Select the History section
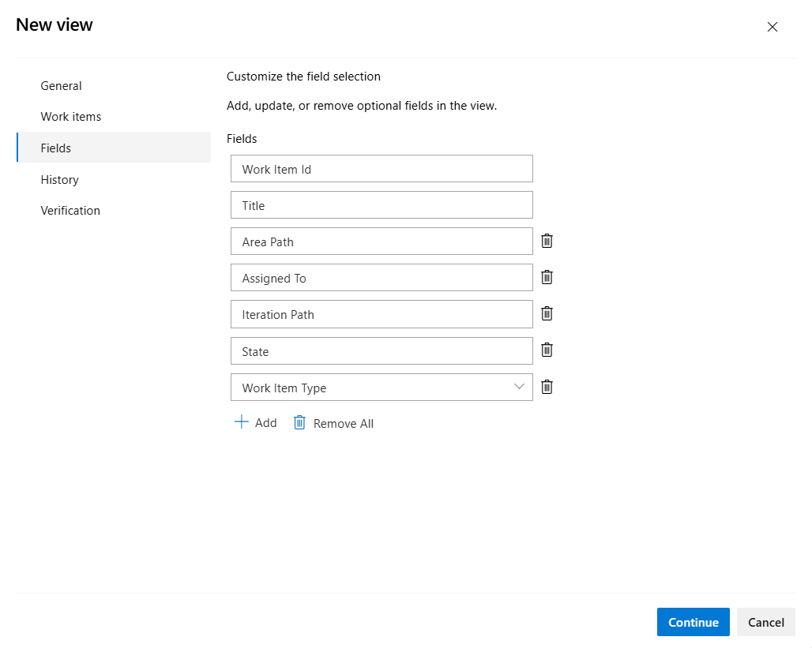The width and height of the screenshot is (812, 648). pyautogui.click(x=59, y=179)
